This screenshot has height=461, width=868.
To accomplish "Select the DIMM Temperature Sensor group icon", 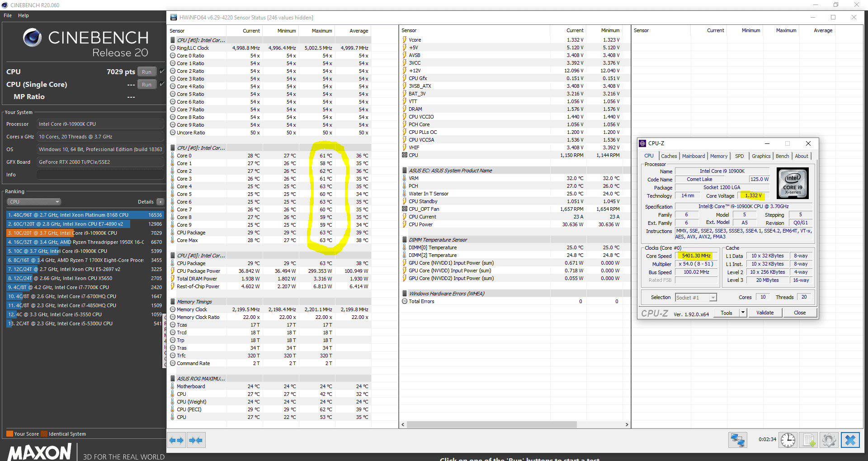I will [405, 240].
